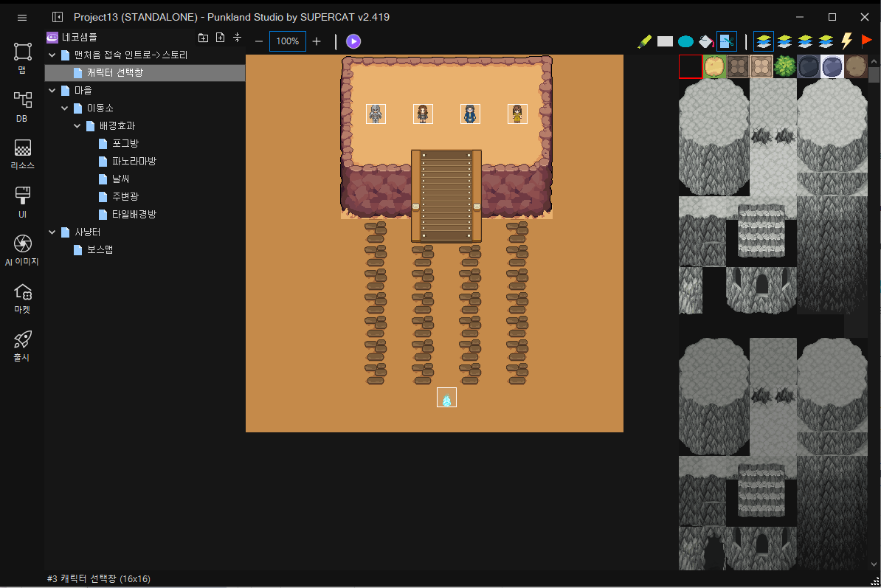
Task: Open the DB tab in sidebar
Action: [22, 106]
